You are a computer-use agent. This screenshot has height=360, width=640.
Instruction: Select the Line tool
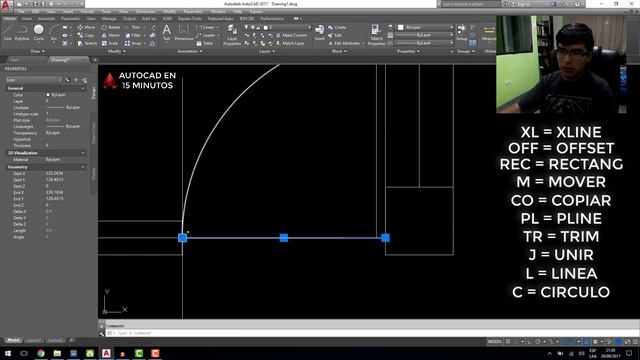point(8,32)
